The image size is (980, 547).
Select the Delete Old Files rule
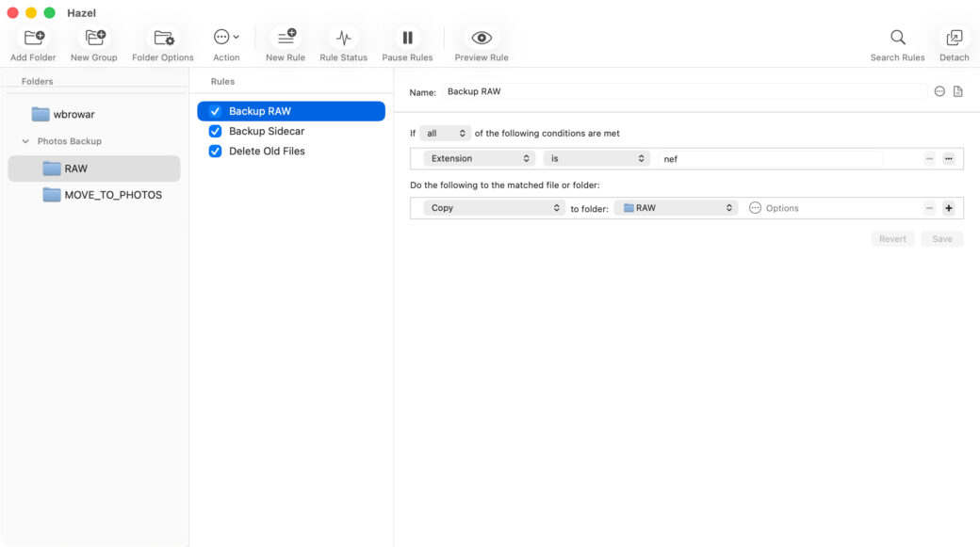click(x=267, y=152)
